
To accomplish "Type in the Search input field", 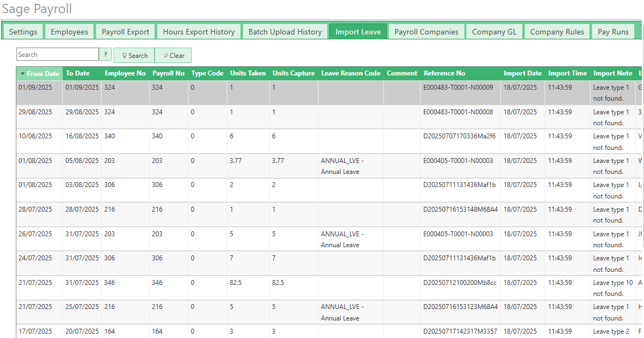I will (x=57, y=55).
